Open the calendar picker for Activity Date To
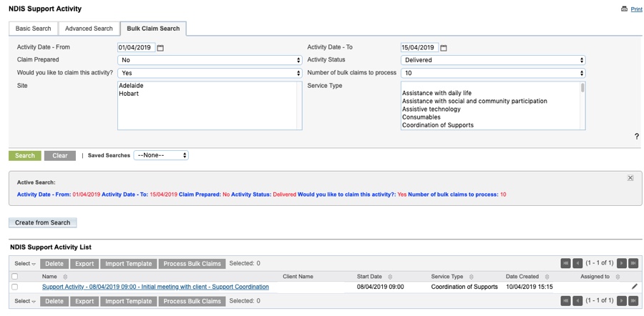The width and height of the screenshot is (644, 316). pyautogui.click(x=444, y=48)
